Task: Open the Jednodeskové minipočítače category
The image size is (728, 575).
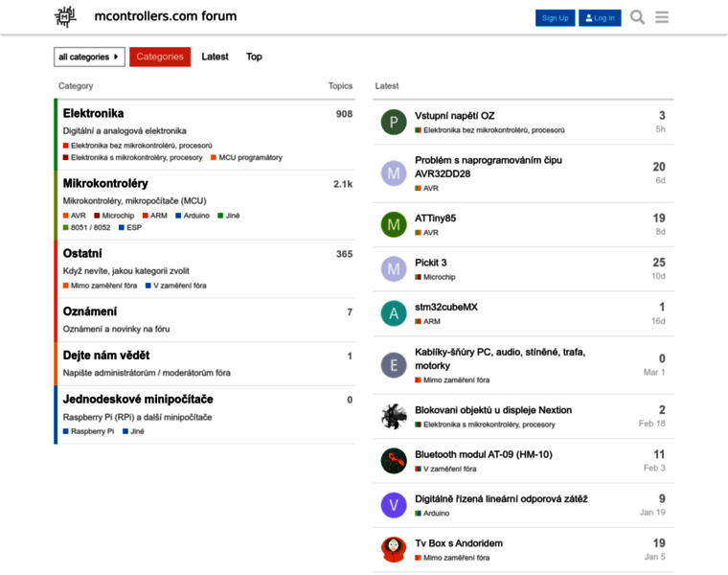Action: coord(138,400)
